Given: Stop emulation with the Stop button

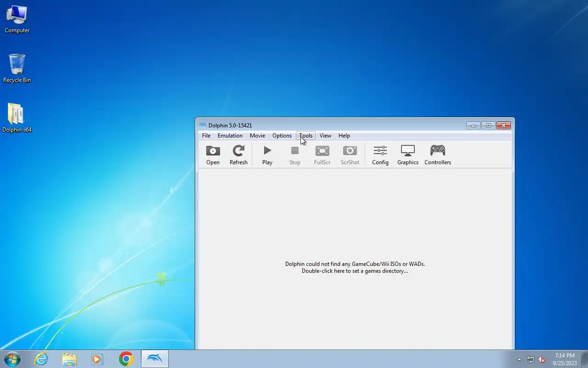Looking at the screenshot, I should coord(295,155).
